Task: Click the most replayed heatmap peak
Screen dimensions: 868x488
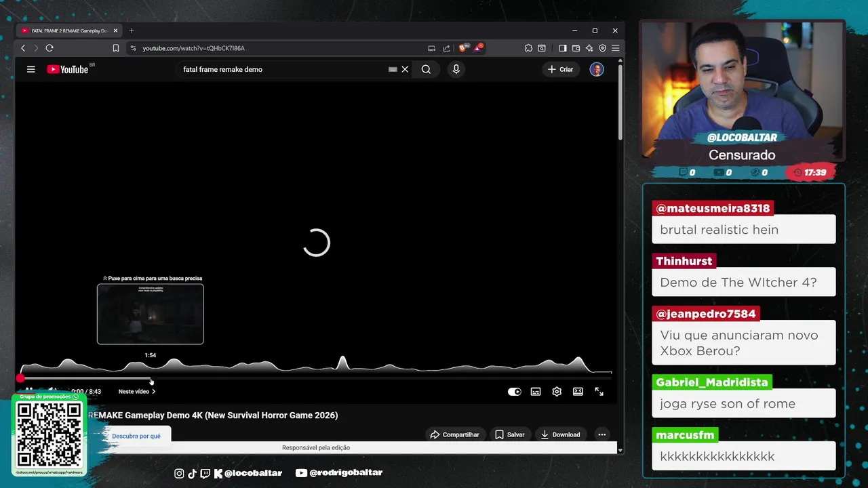Action: 342,363
